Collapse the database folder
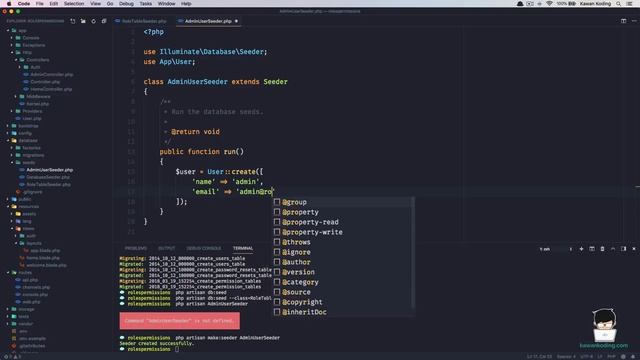 (8, 140)
